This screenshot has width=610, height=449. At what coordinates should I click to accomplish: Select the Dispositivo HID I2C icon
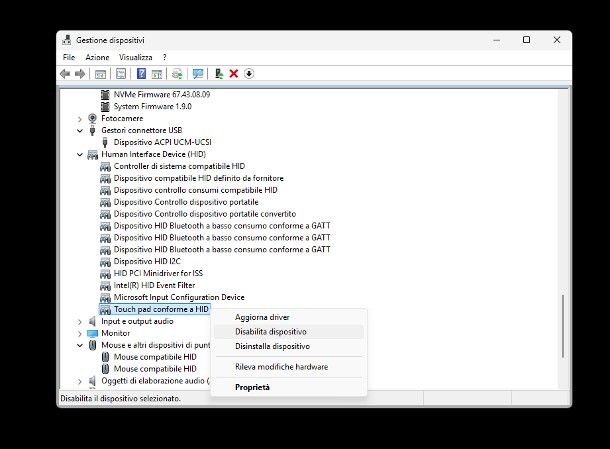click(105, 262)
